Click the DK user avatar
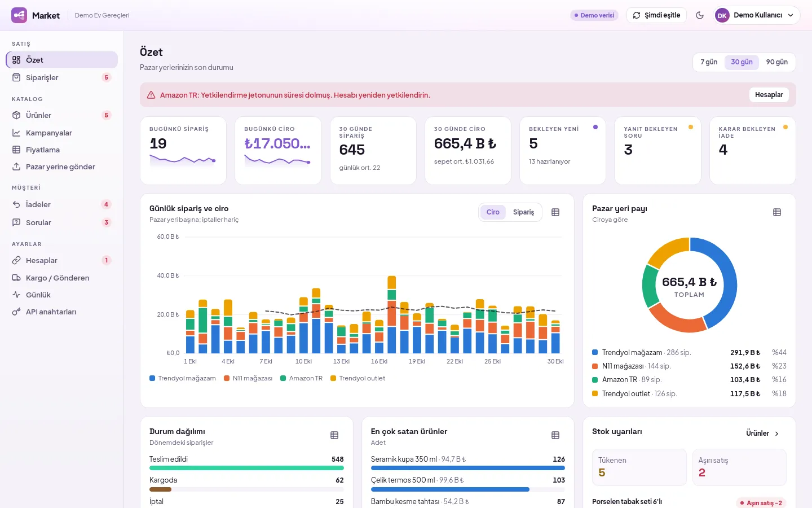 click(722, 15)
